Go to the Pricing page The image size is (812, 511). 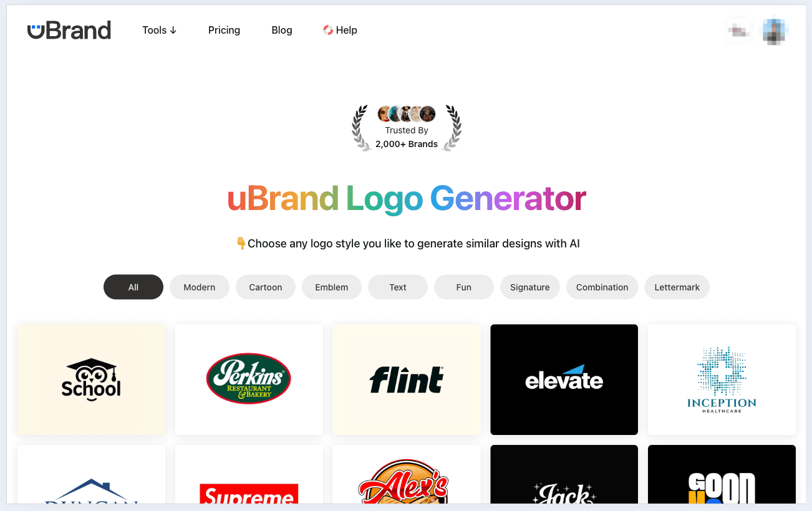224,30
